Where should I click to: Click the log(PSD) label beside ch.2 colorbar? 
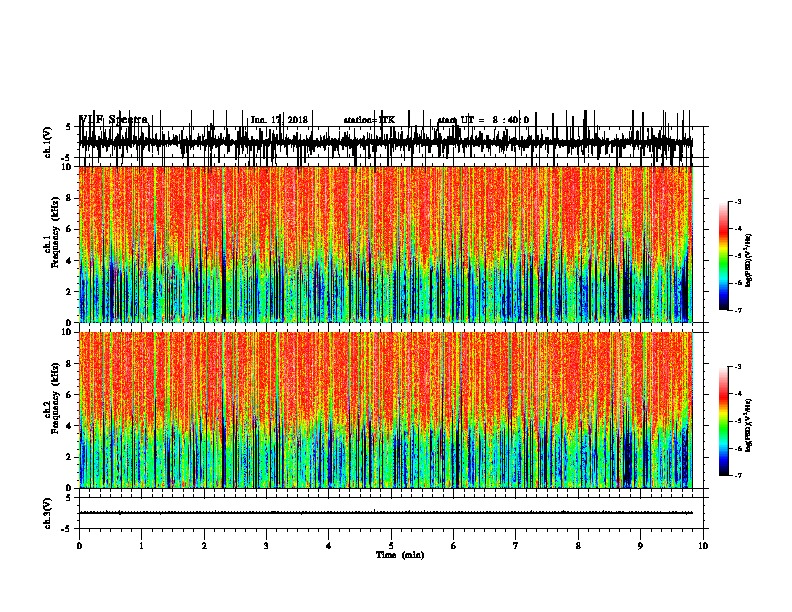click(749, 425)
